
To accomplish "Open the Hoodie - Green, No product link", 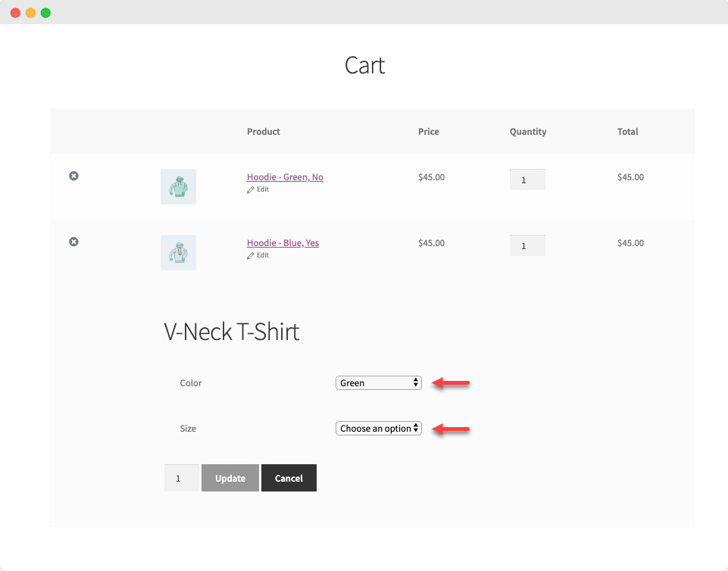I will 285,177.
